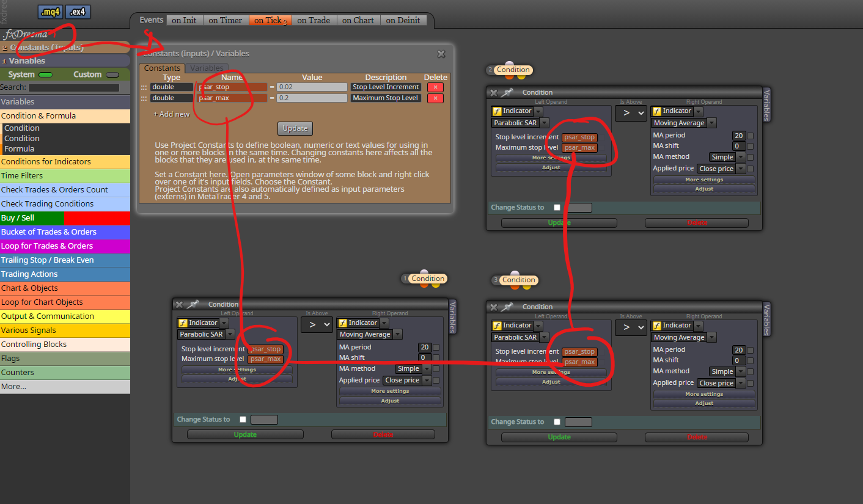Tick the Change Status checkbox in the upper-right Condition panel
The width and height of the screenshot is (863, 504).
(557, 208)
